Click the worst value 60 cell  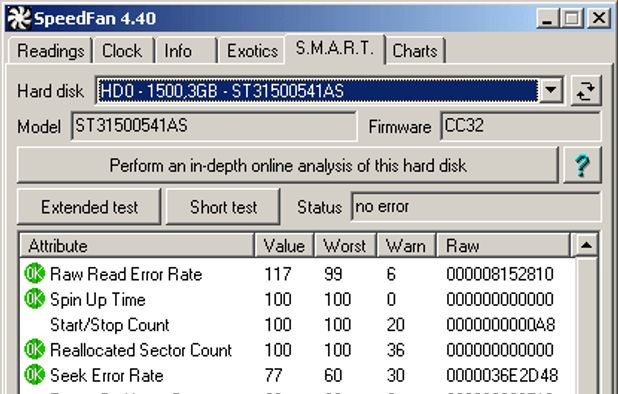[333, 375]
